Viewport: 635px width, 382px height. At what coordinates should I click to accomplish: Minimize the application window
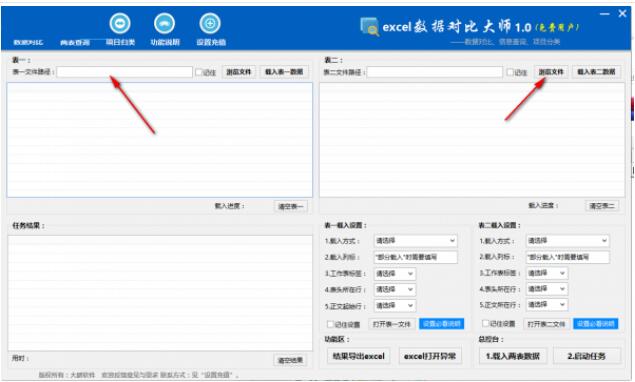coord(605,14)
